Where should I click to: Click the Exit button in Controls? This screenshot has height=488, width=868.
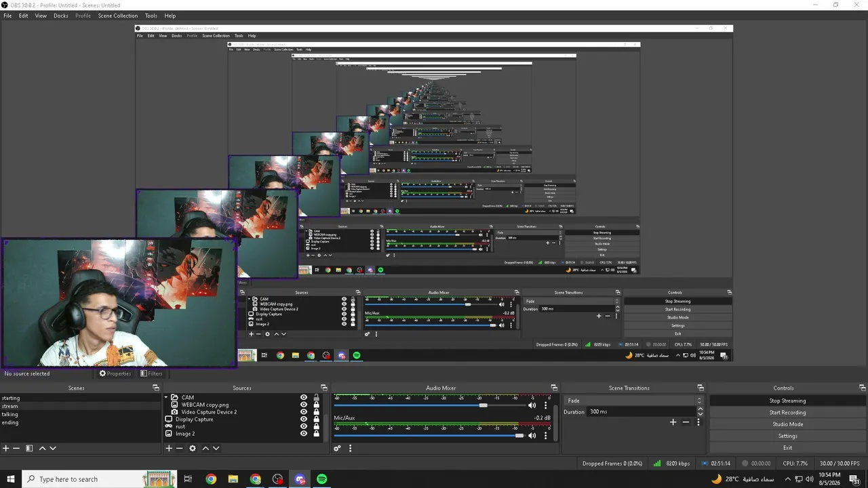pyautogui.click(x=787, y=448)
